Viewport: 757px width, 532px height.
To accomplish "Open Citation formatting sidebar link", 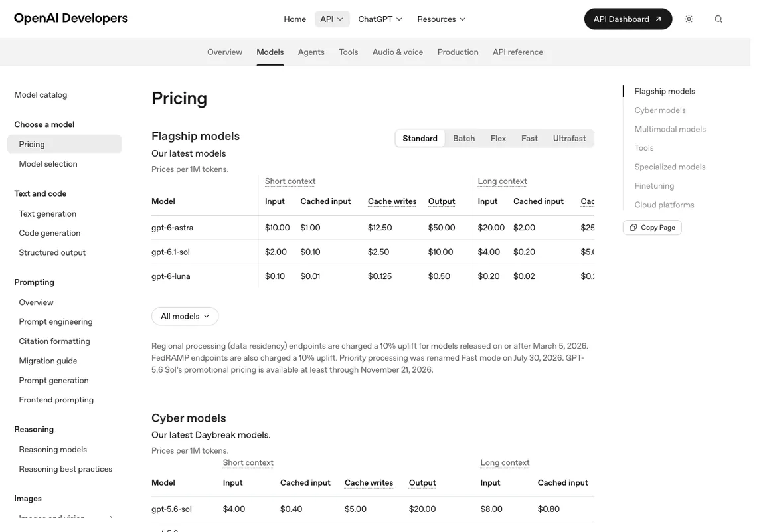I will (54, 341).
